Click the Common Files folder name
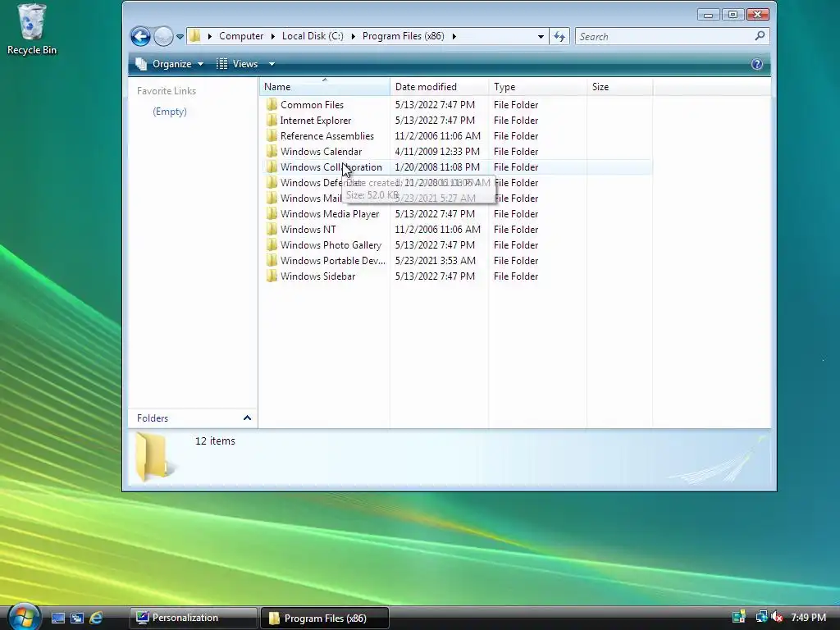The image size is (840, 630). [312, 105]
